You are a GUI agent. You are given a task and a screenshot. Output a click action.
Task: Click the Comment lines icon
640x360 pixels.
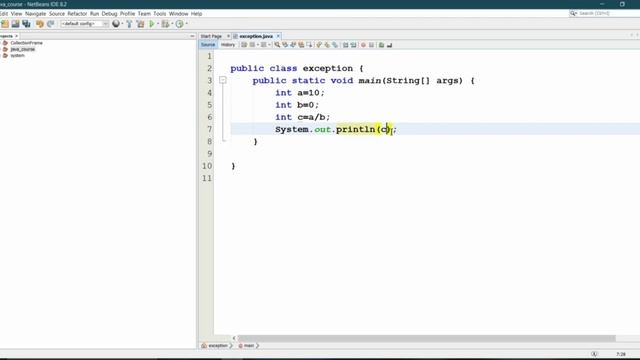[x=381, y=45]
